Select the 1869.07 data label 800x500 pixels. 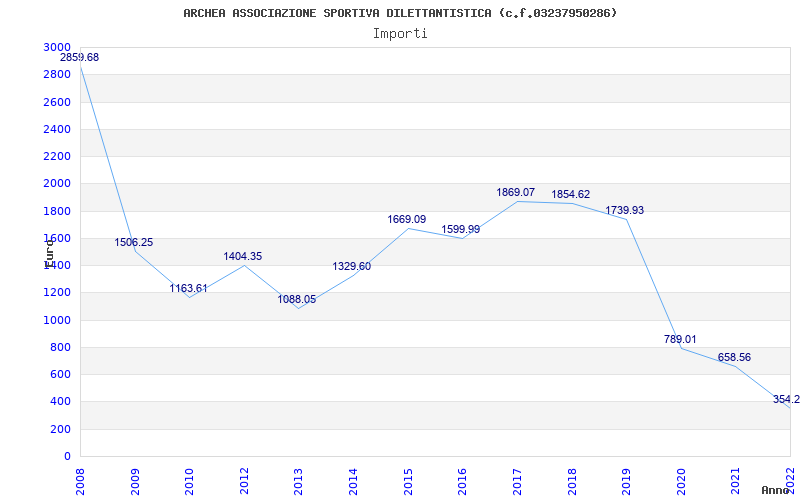(x=516, y=193)
